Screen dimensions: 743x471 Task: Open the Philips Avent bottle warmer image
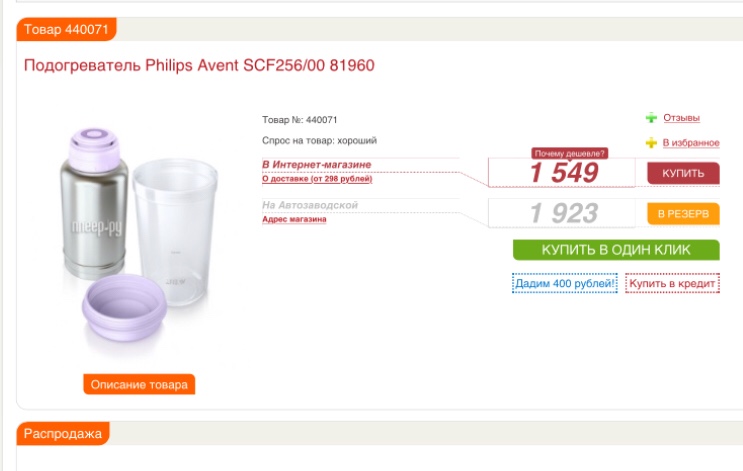coord(138,235)
